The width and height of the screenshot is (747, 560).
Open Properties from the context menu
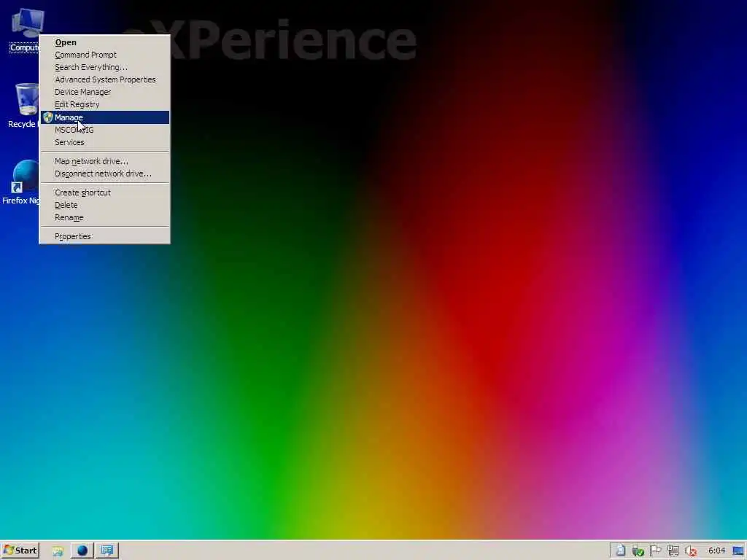[104, 236]
